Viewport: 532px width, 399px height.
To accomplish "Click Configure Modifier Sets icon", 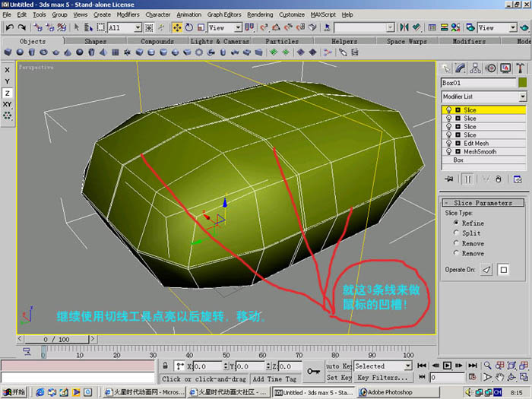I will (x=518, y=179).
